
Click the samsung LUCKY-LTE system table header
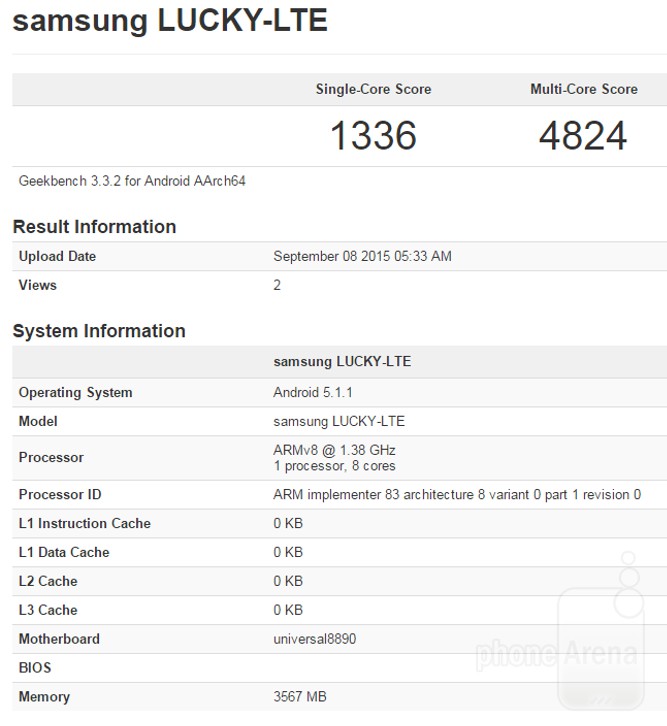pyautogui.click(x=342, y=361)
